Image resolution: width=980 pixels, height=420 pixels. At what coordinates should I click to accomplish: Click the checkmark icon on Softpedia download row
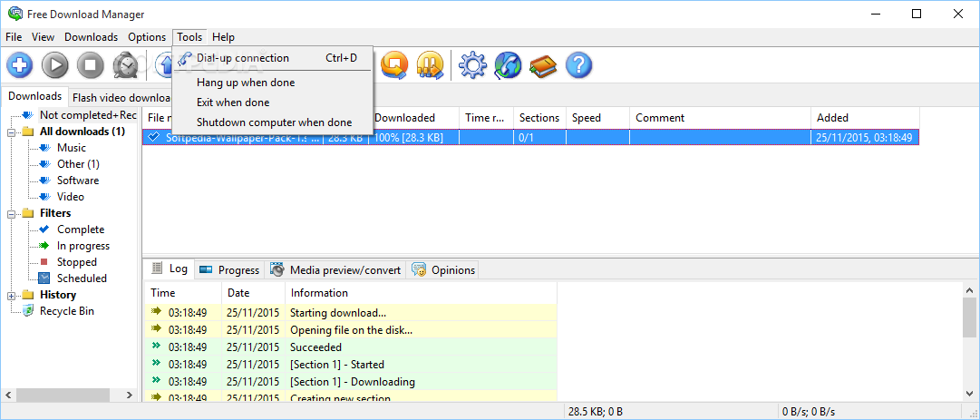154,138
